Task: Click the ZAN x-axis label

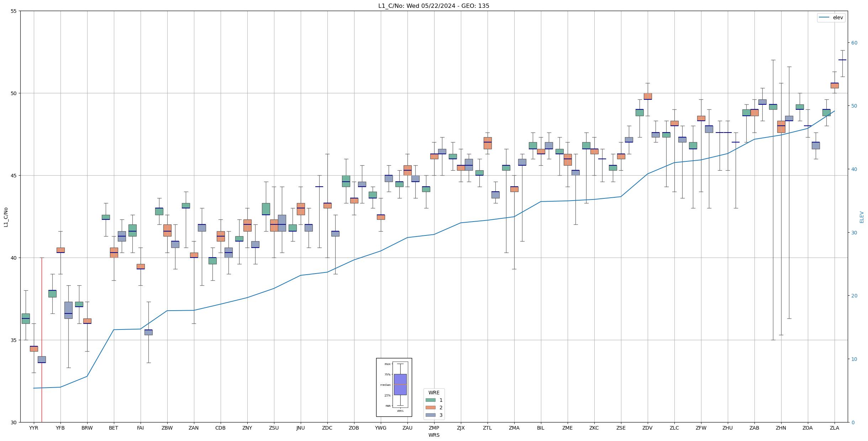Action: pos(194,428)
